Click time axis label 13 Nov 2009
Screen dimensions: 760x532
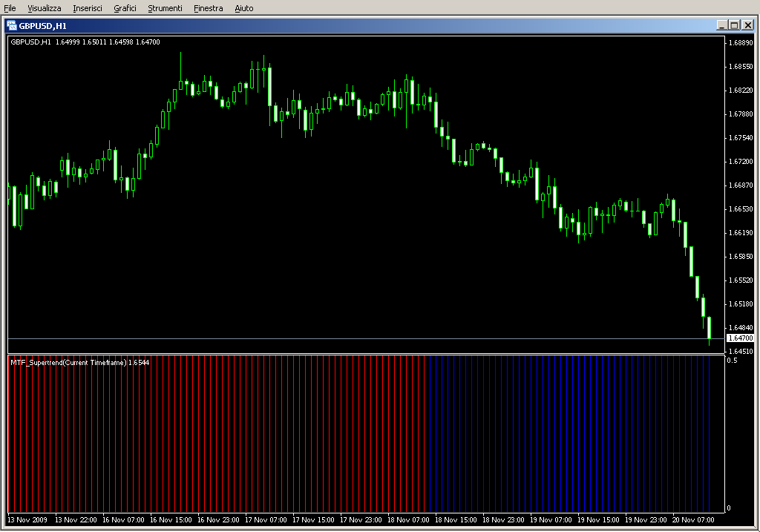click(x=27, y=520)
